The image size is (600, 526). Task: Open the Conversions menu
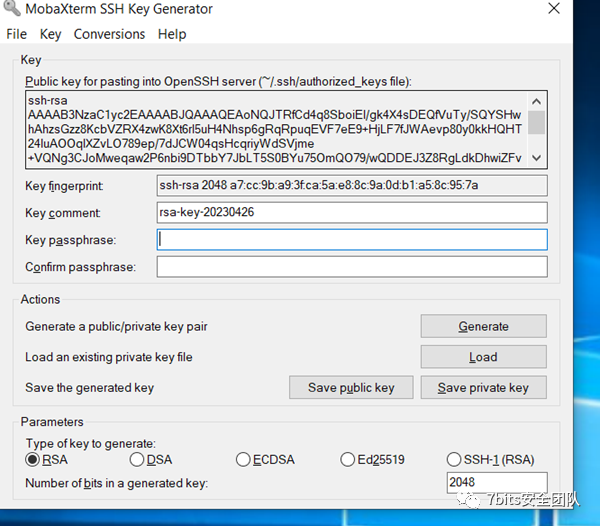pyautogui.click(x=109, y=34)
